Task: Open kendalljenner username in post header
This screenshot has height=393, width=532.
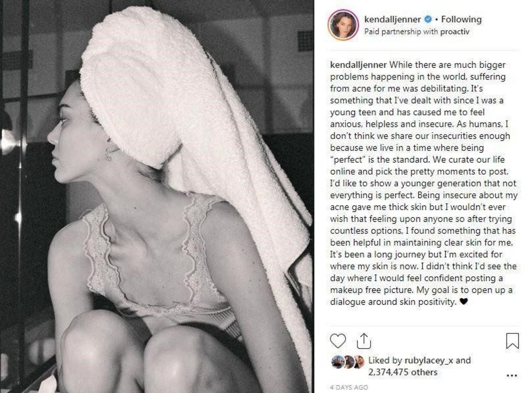Action: coord(392,19)
